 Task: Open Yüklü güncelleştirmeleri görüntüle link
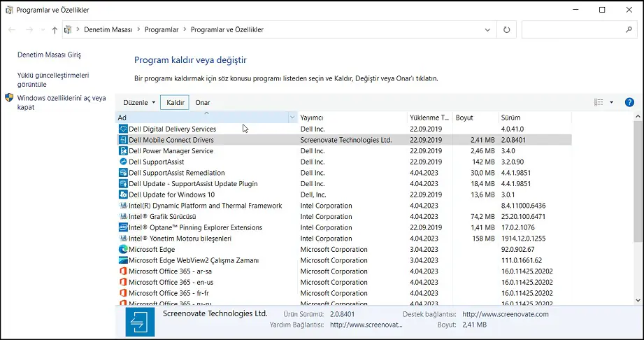[x=53, y=79]
